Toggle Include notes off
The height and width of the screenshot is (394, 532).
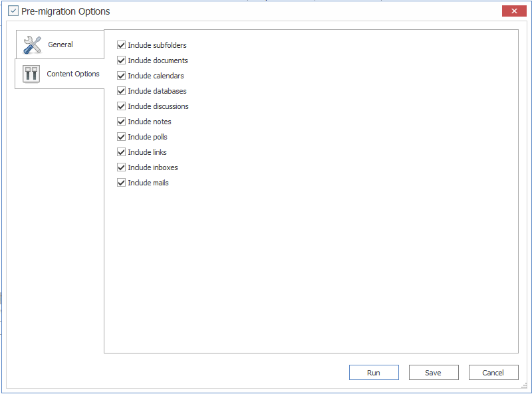(x=121, y=122)
